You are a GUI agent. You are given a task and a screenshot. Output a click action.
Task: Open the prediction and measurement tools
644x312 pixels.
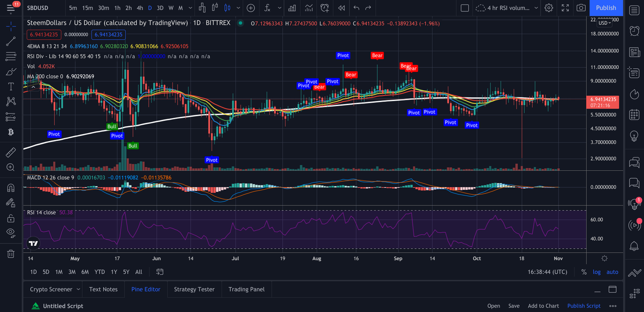pos(11,117)
